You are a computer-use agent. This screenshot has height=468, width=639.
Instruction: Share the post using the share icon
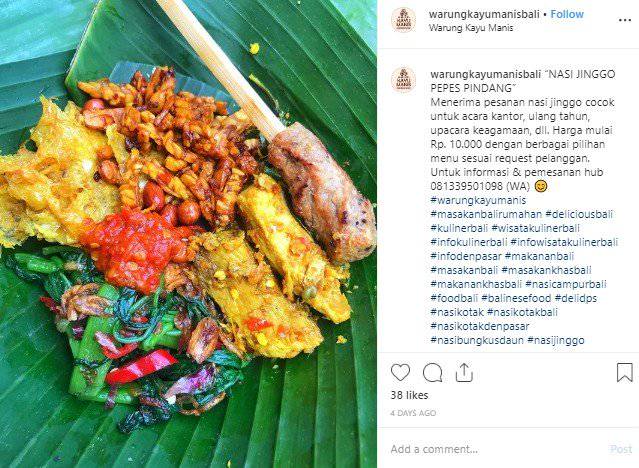464,372
